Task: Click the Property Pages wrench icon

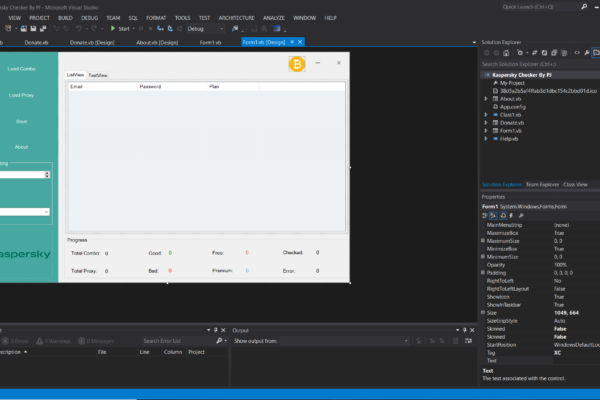Action: [x=521, y=216]
